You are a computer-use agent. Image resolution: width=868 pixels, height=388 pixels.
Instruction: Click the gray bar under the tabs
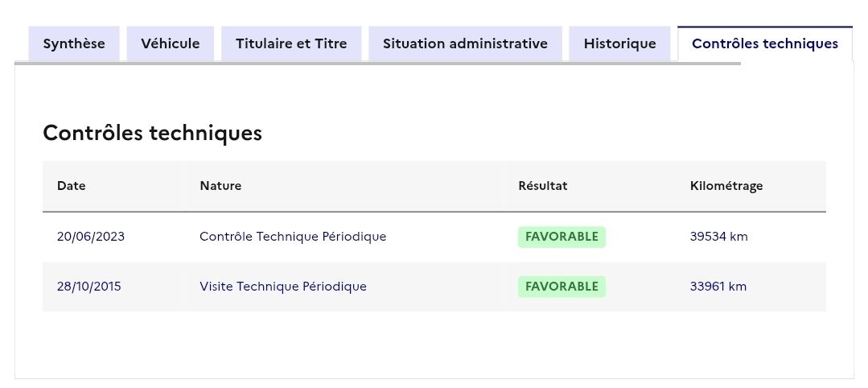point(377,64)
